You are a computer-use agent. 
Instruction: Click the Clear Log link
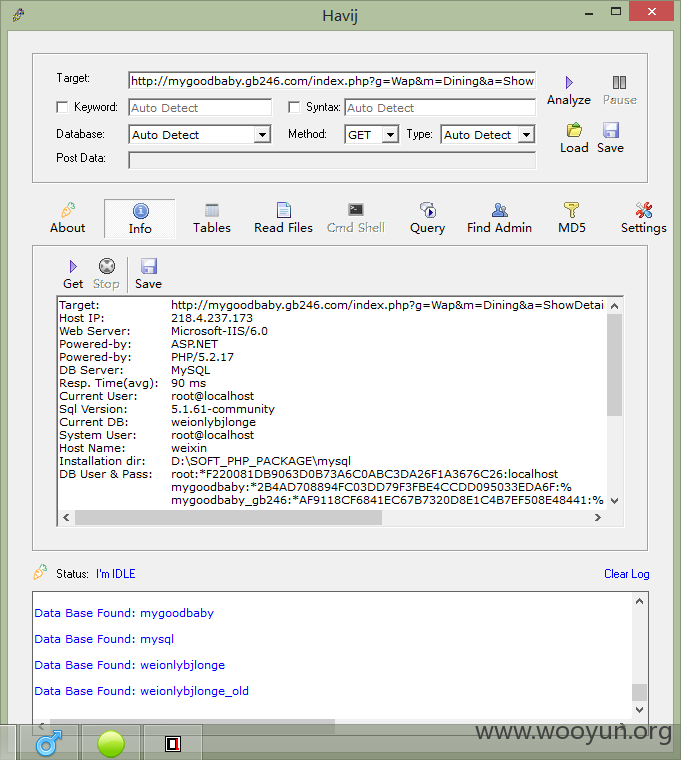point(626,574)
